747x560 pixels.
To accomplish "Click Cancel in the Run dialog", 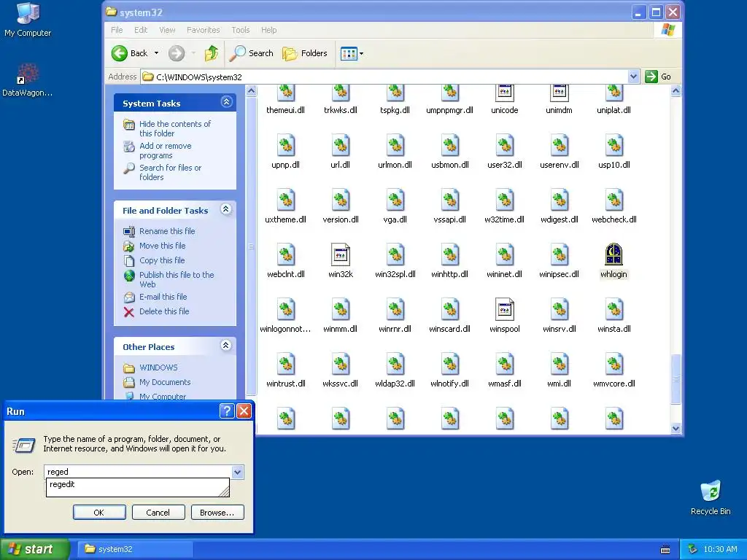I will [158, 513].
